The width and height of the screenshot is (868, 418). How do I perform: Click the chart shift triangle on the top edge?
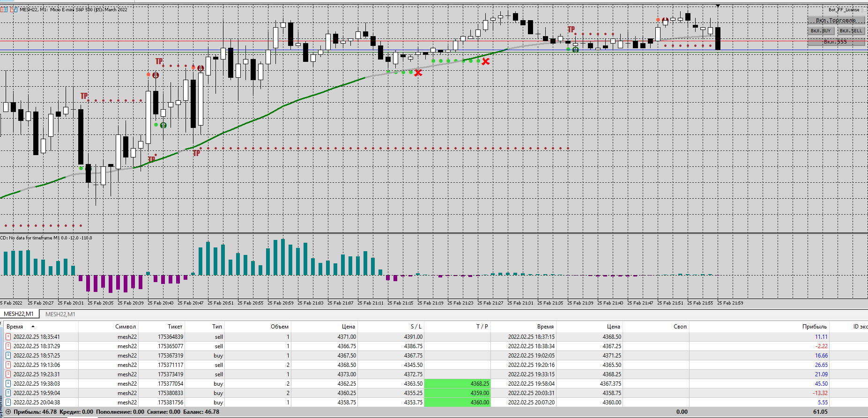click(718, 6)
